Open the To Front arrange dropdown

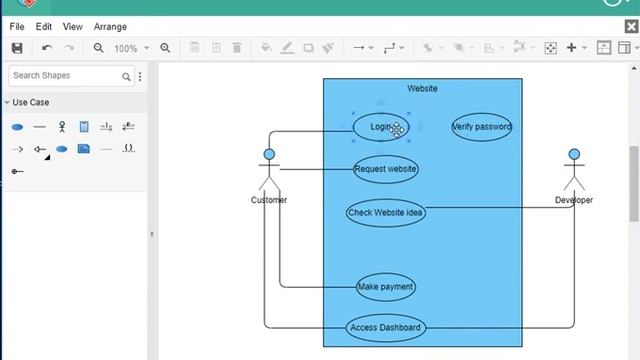pos(433,48)
